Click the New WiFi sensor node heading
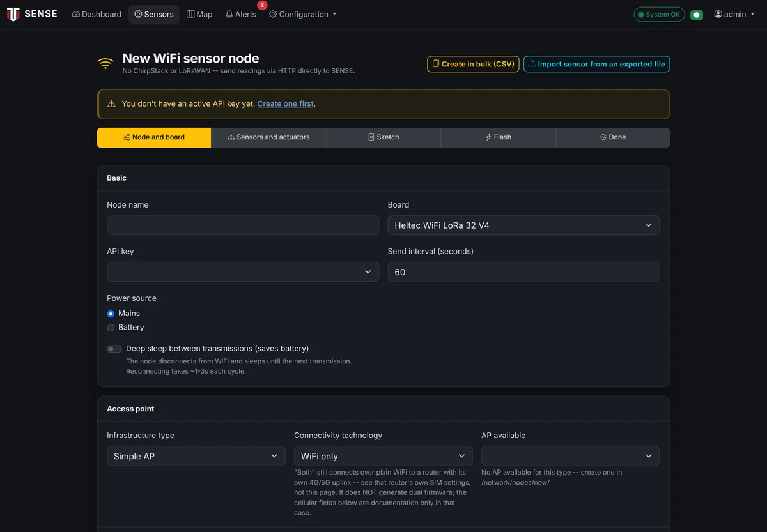The height and width of the screenshot is (532, 767). pos(190,58)
